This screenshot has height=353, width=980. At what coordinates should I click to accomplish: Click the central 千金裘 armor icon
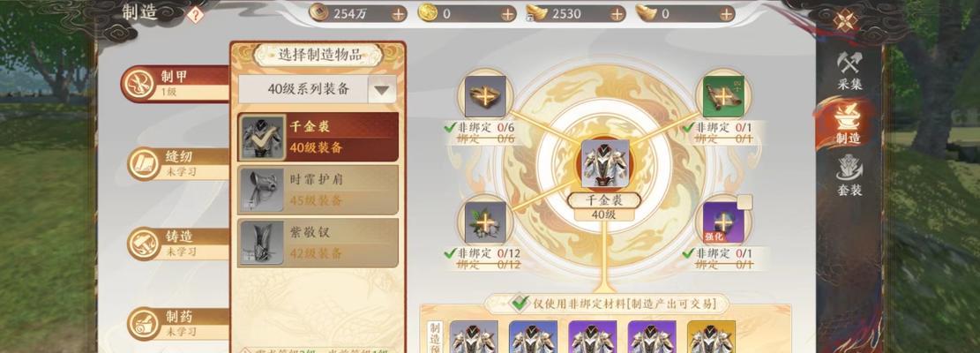click(605, 163)
